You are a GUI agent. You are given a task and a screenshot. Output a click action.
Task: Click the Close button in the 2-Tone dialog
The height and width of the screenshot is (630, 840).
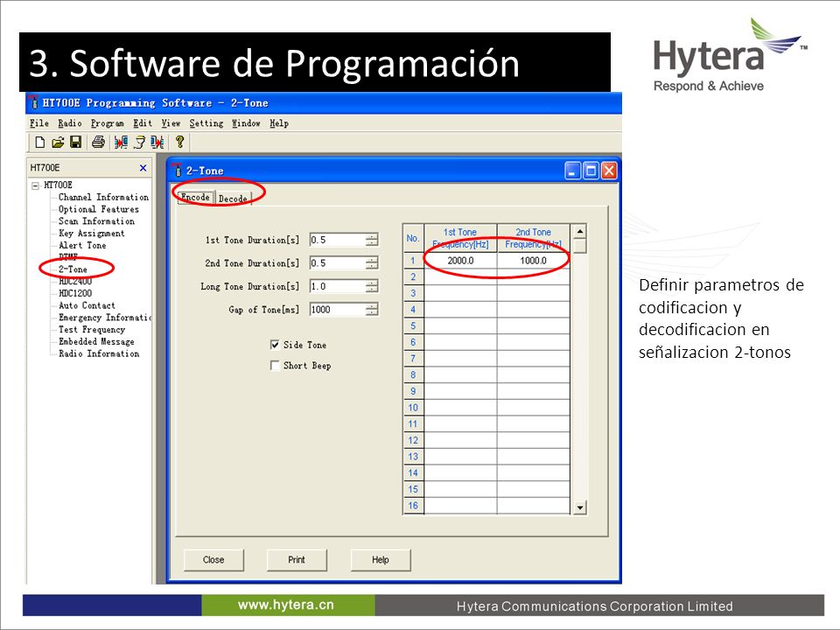(213, 560)
